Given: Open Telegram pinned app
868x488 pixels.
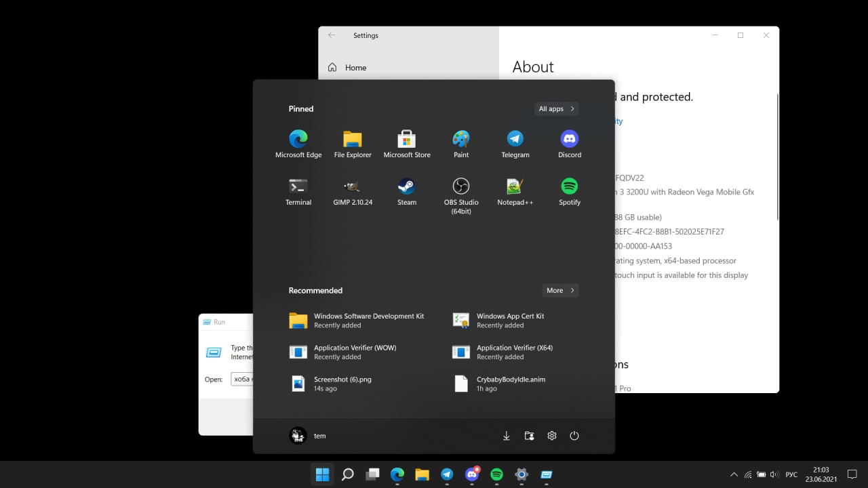Looking at the screenshot, I should 515,144.
